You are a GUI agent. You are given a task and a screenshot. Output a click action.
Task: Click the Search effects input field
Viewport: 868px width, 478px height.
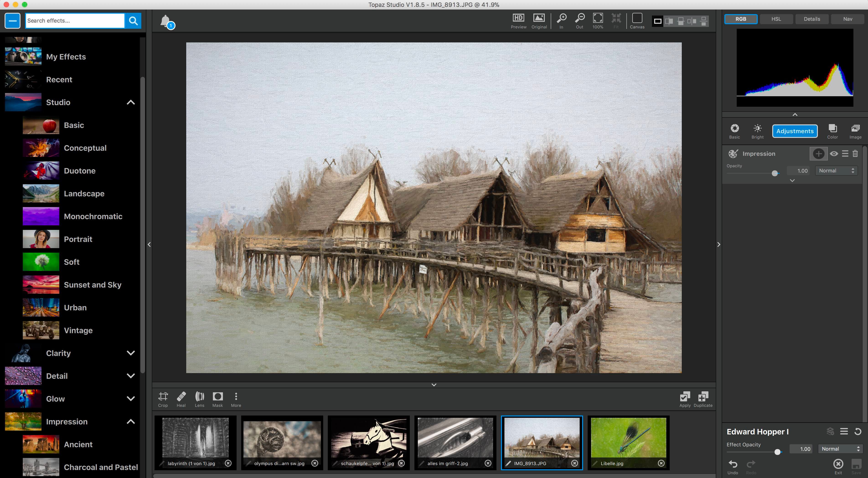75,21
